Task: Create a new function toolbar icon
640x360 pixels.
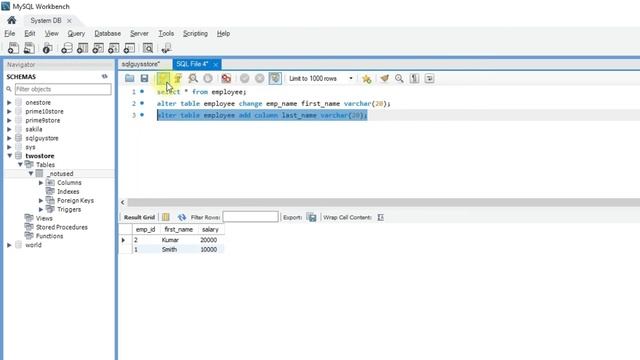Action: point(129,48)
